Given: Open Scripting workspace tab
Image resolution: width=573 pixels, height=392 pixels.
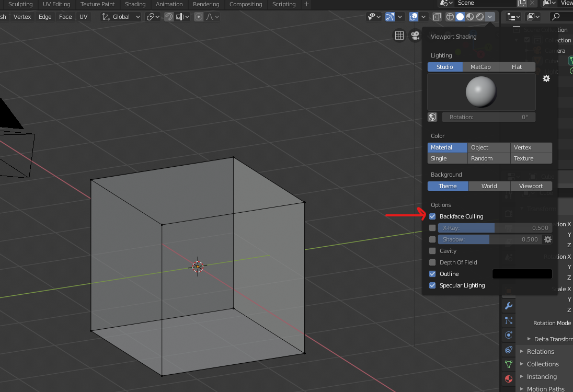Looking at the screenshot, I should (x=284, y=4).
